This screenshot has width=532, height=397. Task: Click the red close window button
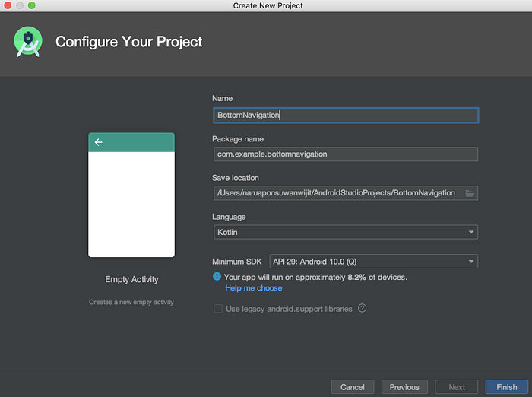point(8,5)
